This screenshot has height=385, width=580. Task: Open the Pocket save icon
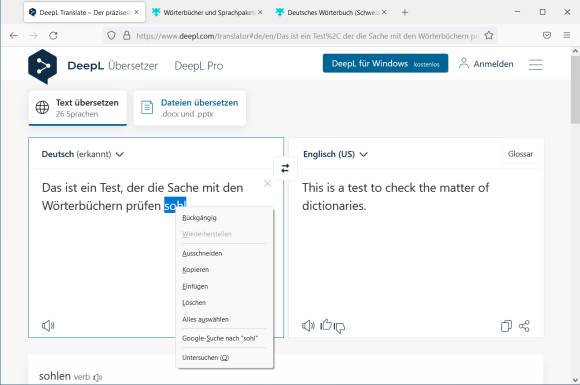pyautogui.click(x=547, y=36)
